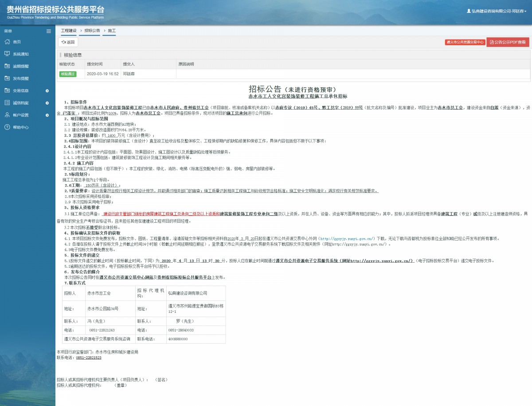The width and height of the screenshot is (532, 406).
Task: Open 公告公示PDF查看 button
Action: (x=508, y=42)
